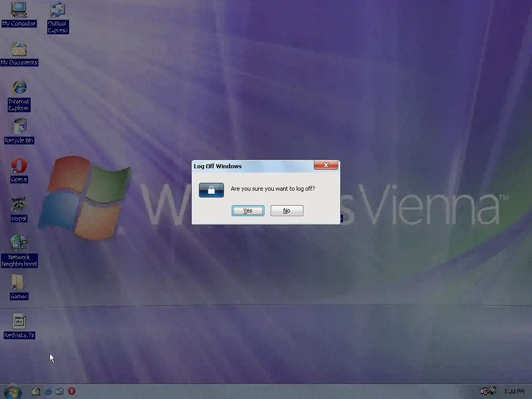Click the network tray icon near the clock
This screenshot has width=532, height=399.
click(484, 391)
